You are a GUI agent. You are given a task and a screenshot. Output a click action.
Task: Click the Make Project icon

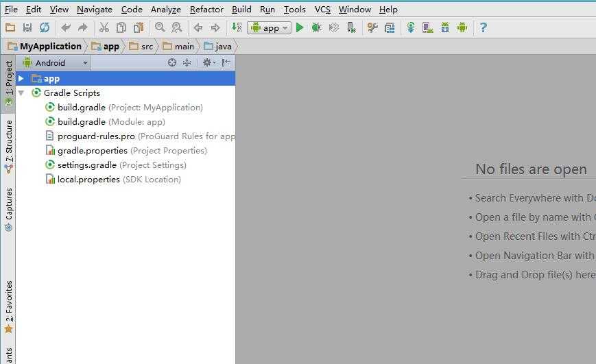237,27
